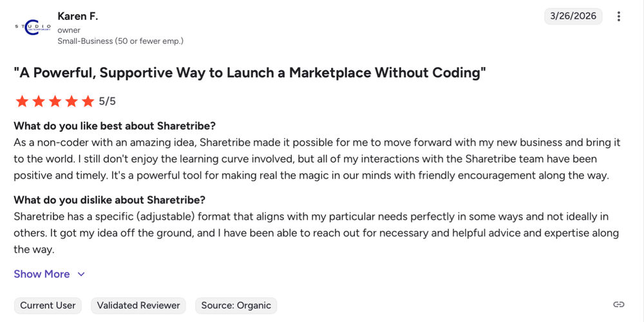Open reviewer Karen F.'s name

pyautogui.click(x=78, y=16)
